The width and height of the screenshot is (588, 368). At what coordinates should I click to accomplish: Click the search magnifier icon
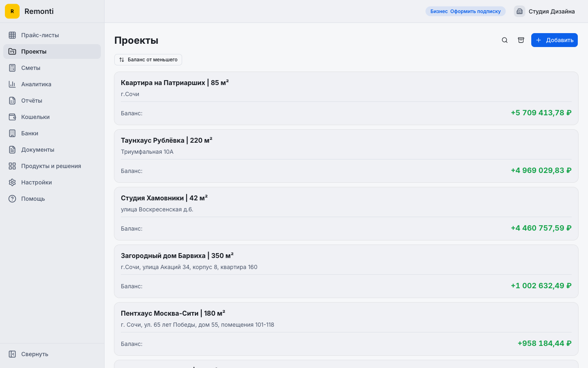[x=505, y=40]
